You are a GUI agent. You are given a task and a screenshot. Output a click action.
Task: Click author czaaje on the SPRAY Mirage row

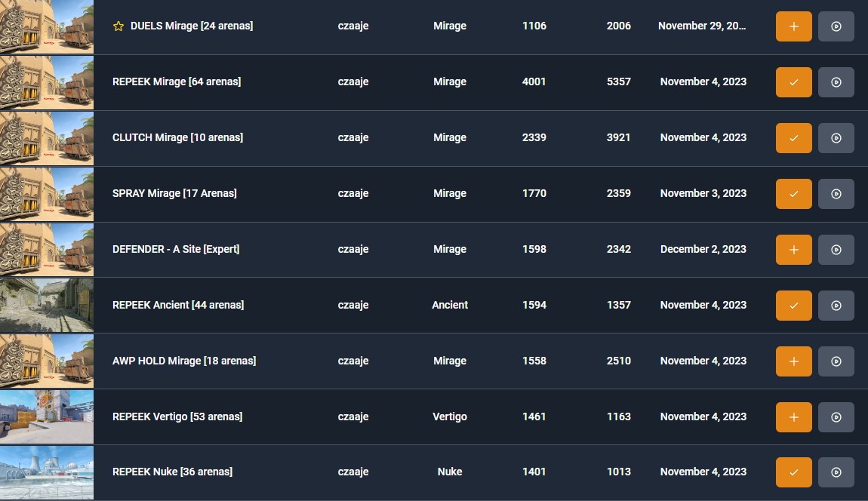pos(353,193)
